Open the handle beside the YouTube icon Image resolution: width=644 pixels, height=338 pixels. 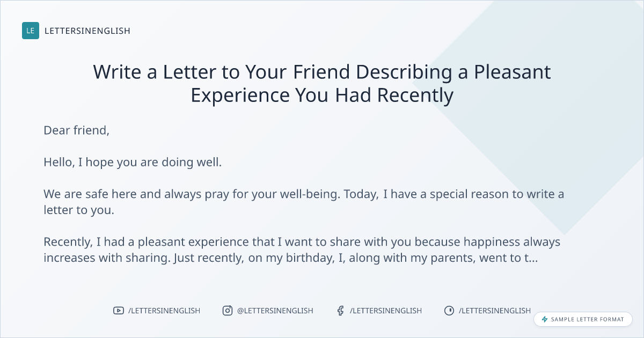[x=164, y=311]
